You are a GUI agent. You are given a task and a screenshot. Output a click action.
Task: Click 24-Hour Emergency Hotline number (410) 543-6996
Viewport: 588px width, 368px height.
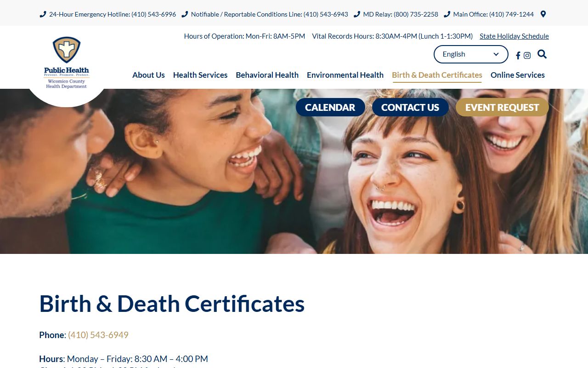(x=153, y=14)
